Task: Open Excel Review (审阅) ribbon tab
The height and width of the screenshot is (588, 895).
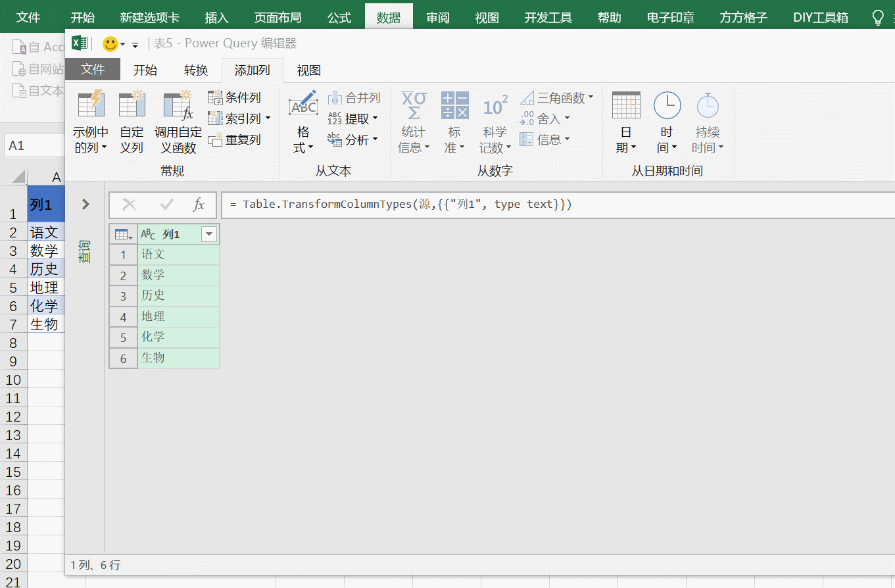Action: (438, 18)
